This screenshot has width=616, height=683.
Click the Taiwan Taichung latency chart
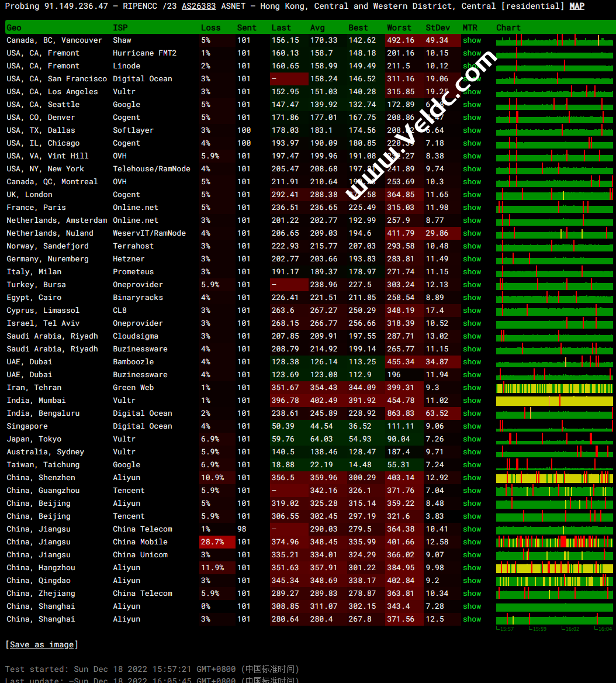click(x=555, y=465)
